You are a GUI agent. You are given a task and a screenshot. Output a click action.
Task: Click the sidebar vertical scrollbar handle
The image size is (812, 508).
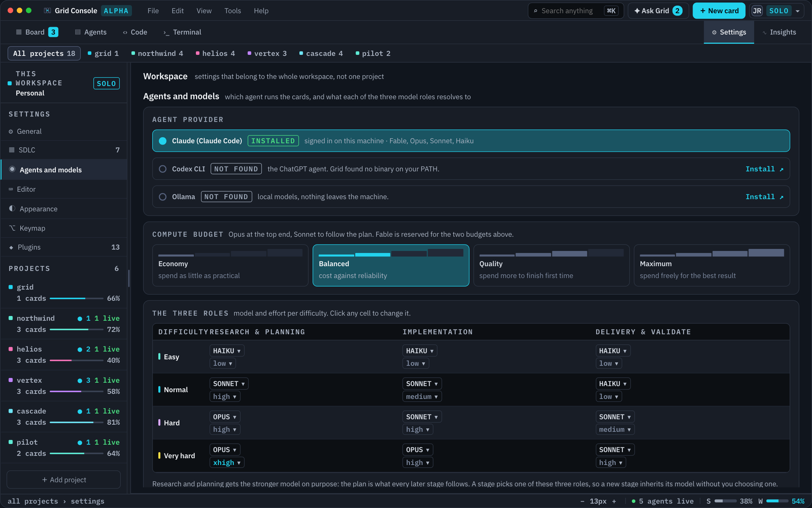pos(129,278)
